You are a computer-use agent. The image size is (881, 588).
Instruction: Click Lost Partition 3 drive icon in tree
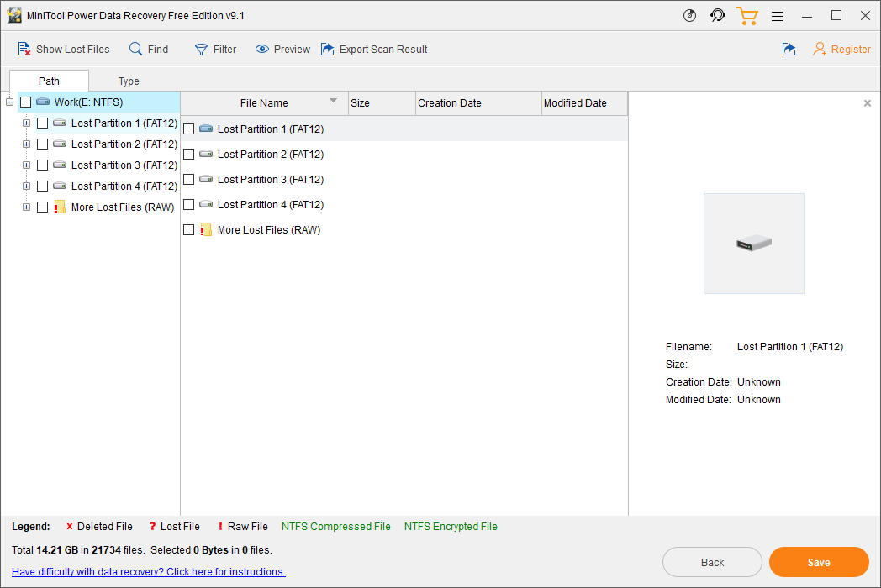60,165
